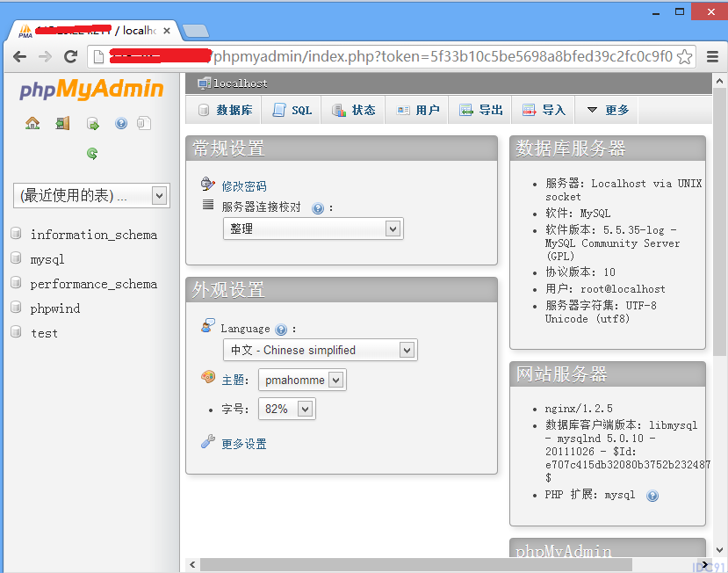This screenshot has height=573, width=728.
Task: Open the Language 中文 - Chinese simplified dropdown
Action: (321, 350)
